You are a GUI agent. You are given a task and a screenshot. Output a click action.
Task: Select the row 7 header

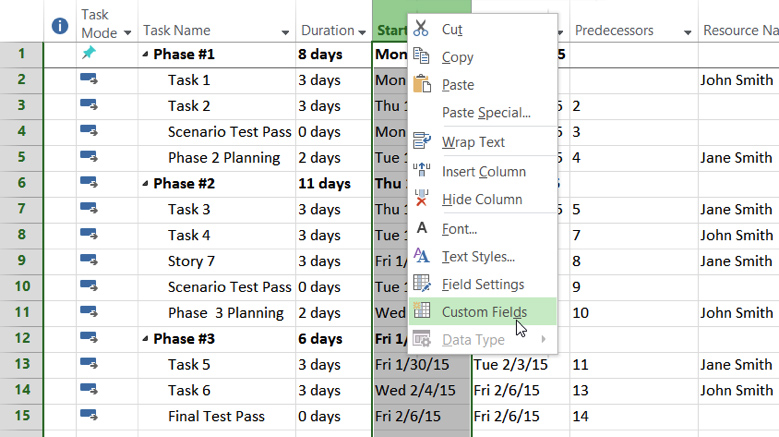[x=22, y=209]
